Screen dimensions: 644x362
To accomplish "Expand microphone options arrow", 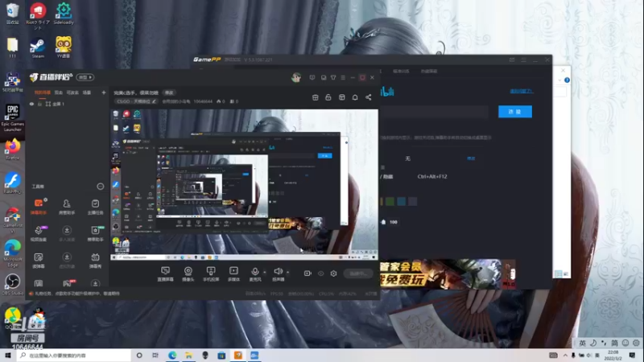I will (265, 272).
